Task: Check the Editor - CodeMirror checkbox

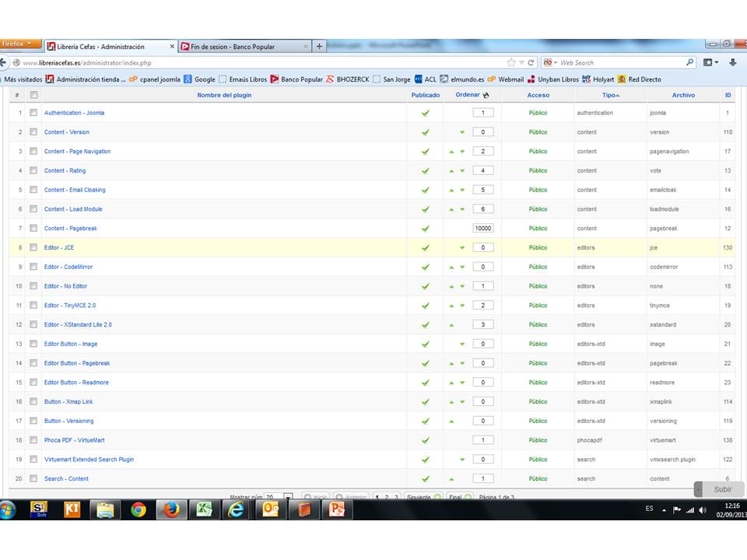Action: pyautogui.click(x=33, y=267)
